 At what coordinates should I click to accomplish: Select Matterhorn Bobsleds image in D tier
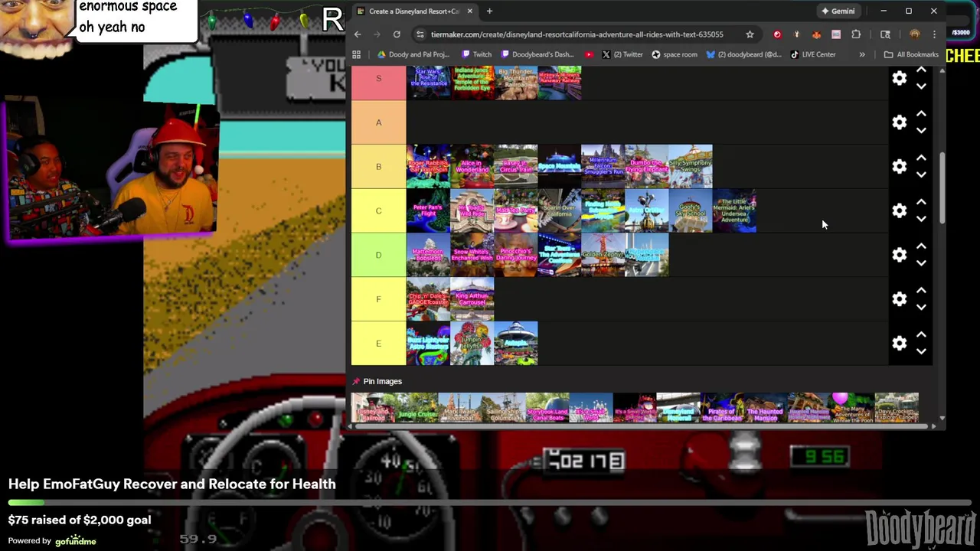(429, 255)
